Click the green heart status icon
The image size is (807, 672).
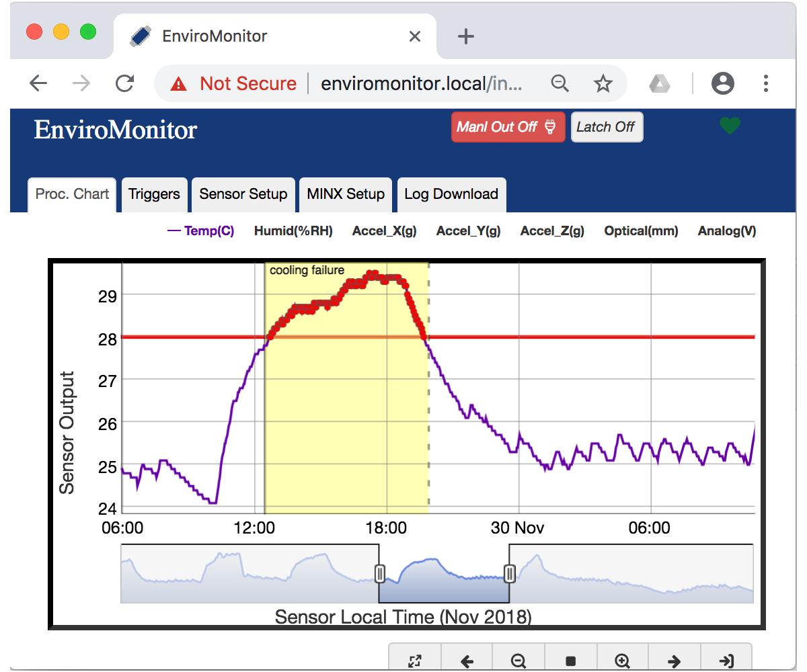click(730, 126)
